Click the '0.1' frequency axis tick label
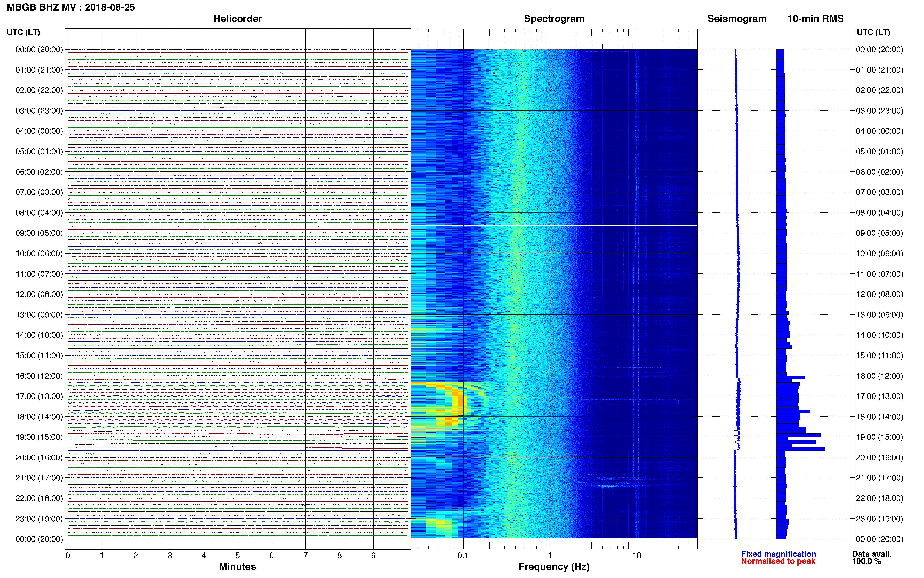Image resolution: width=924 pixels, height=578 pixels. [x=463, y=555]
